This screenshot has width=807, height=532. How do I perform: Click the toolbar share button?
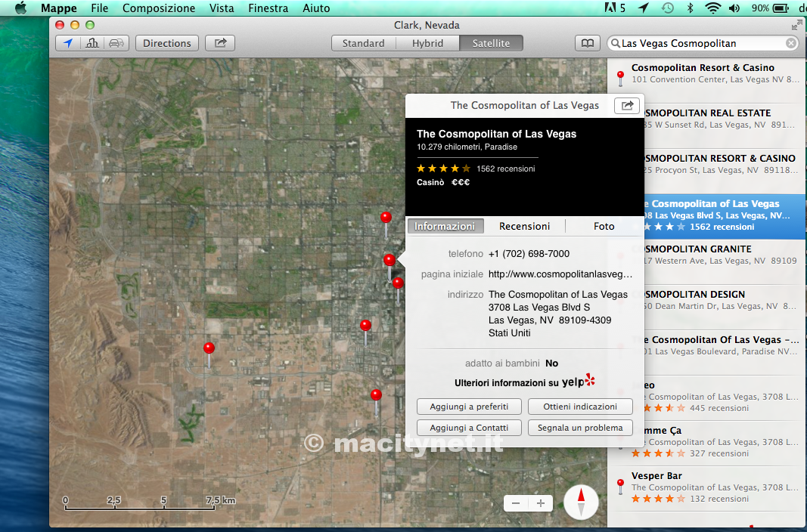click(x=220, y=43)
